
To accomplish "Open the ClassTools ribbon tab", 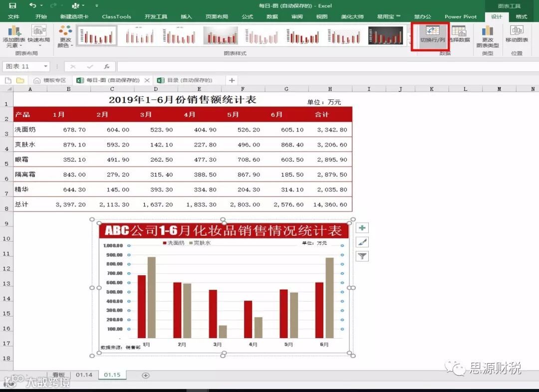I will pos(116,16).
